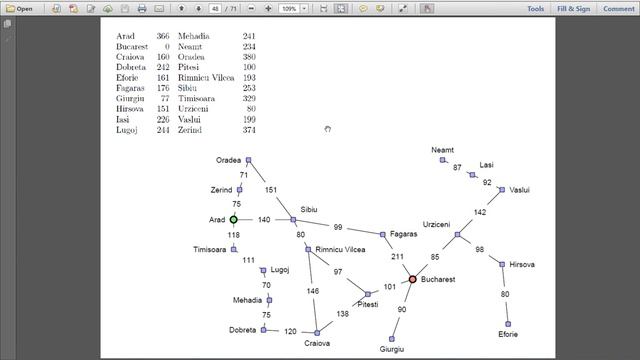Click the edge weight 151
Viewport: 640px width, 360px height.
(271, 190)
